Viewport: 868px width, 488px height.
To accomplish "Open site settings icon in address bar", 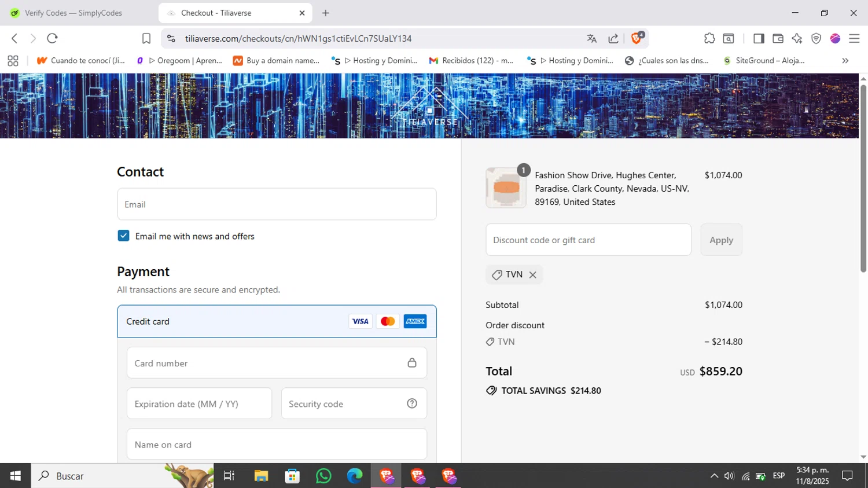I will pyautogui.click(x=171, y=38).
